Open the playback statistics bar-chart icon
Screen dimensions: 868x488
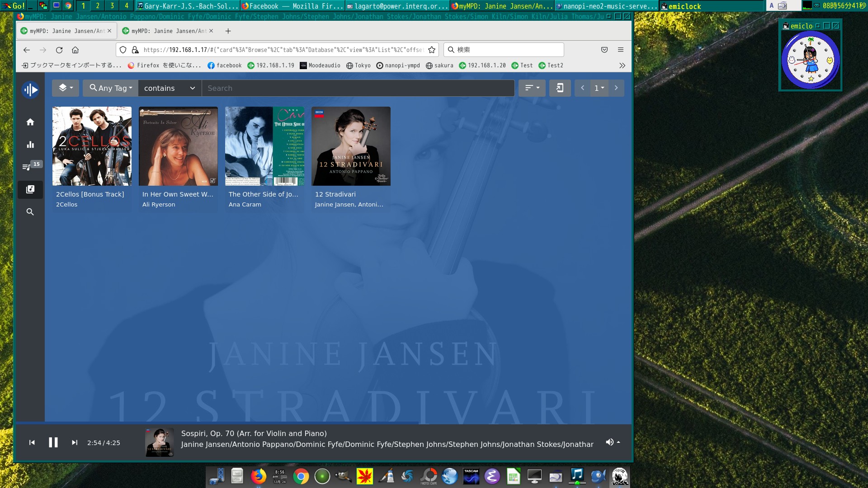click(30, 145)
